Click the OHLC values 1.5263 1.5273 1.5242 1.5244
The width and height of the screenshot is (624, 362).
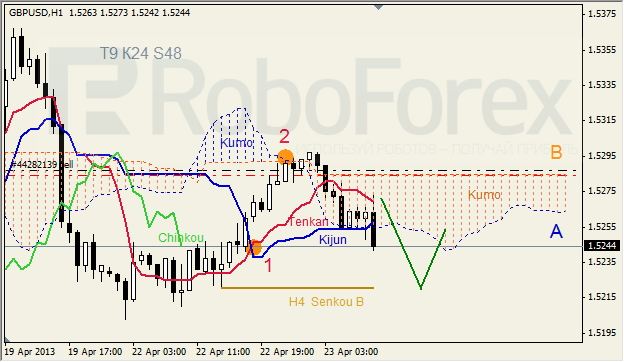(130, 13)
